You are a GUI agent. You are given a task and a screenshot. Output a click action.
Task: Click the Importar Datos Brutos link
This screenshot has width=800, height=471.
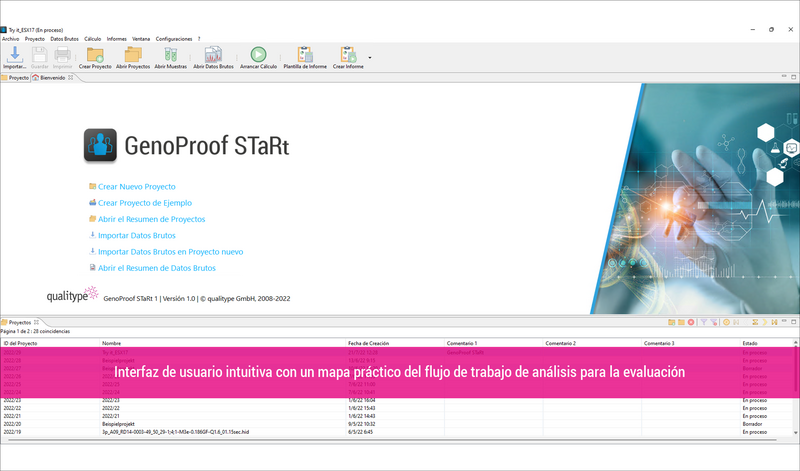tap(137, 236)
